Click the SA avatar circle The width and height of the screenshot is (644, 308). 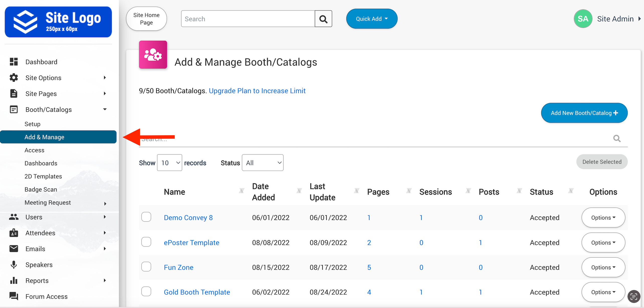click(583, 19)
